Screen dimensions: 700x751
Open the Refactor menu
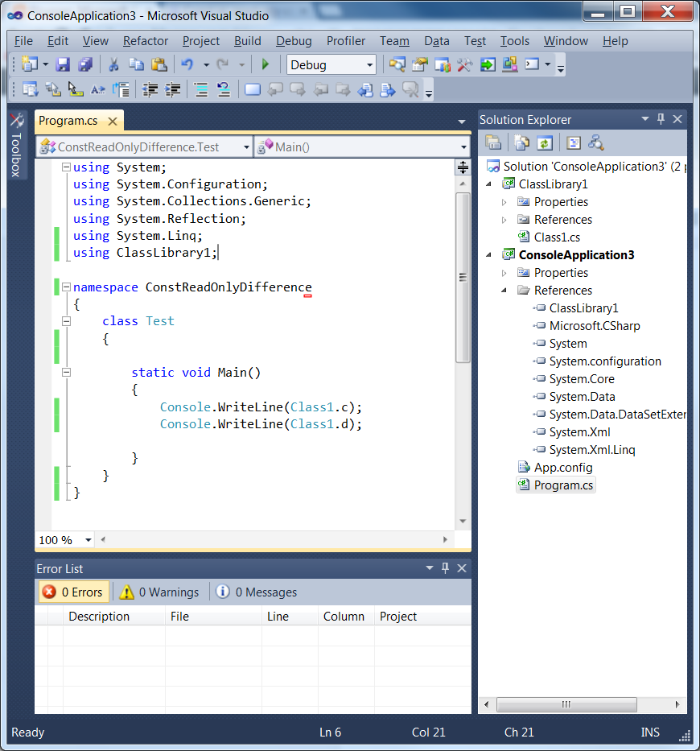coord(146,41)
